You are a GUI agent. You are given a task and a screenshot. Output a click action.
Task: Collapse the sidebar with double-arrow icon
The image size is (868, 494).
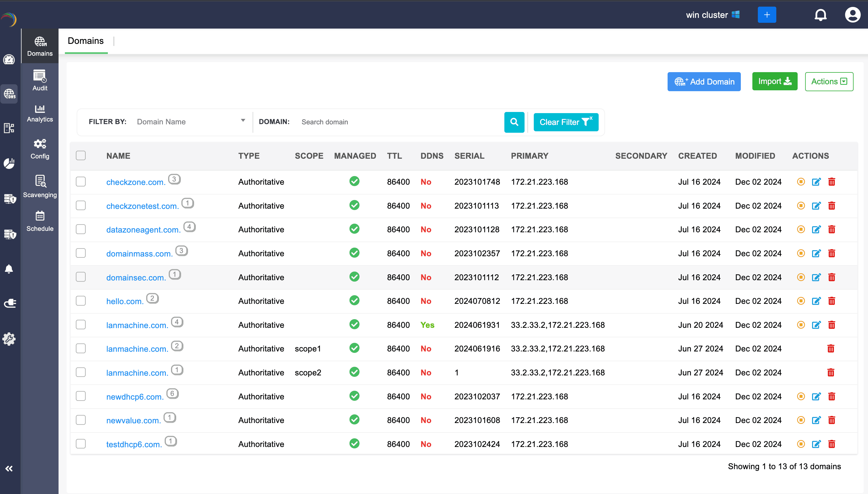(9, 469)
